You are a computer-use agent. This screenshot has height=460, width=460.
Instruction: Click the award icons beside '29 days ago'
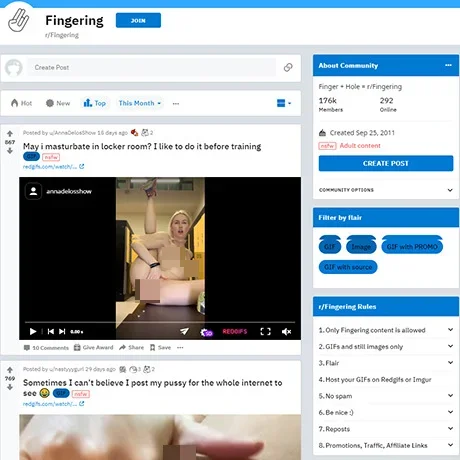click(137, 369)
